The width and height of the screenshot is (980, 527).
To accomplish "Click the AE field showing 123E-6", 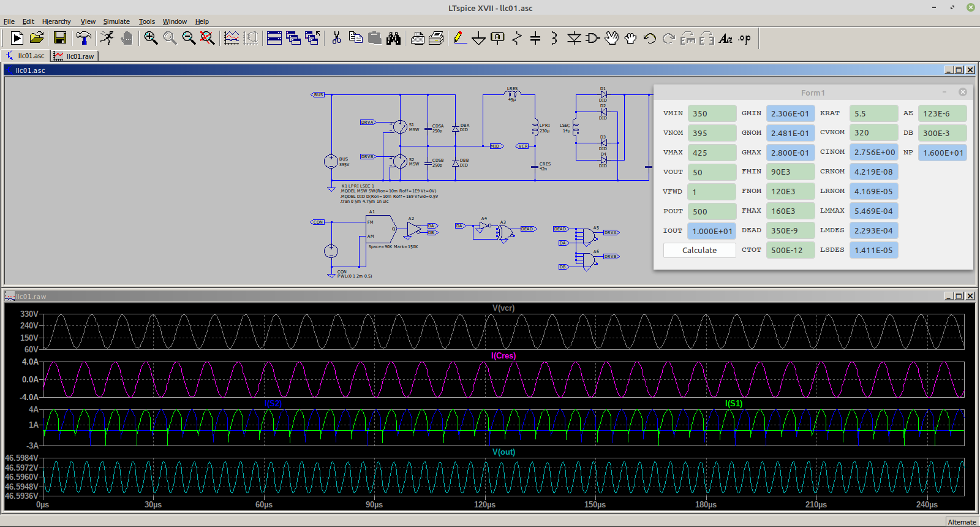I will 942,113.
